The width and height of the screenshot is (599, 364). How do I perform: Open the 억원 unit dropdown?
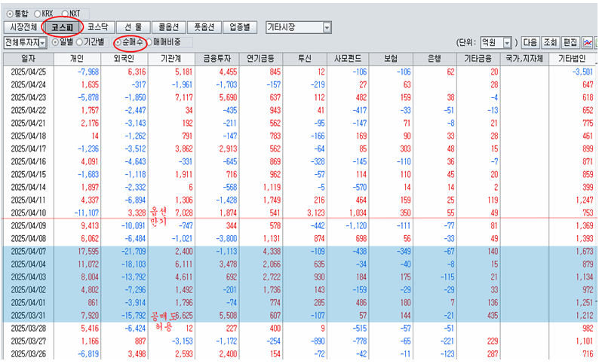point(507,43)
